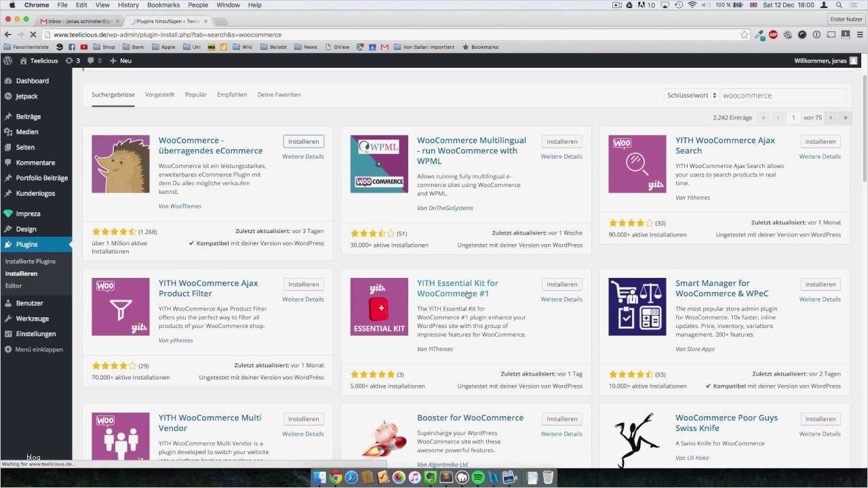Switch to the Populär tab
Image resolution: width=868 pixels, height=488 pixels.
(x=196, y=95)
